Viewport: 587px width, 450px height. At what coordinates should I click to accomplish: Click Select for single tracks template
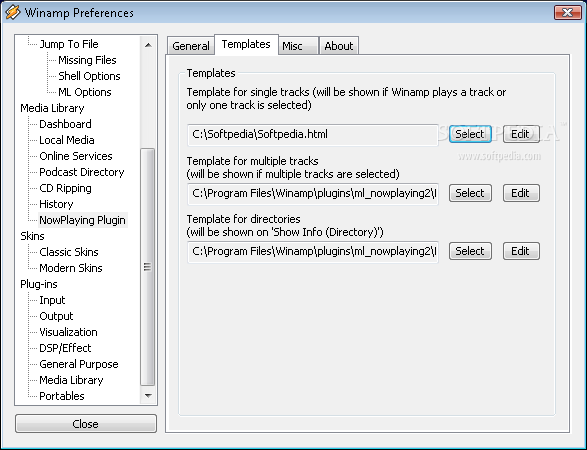tap(470, 134)
